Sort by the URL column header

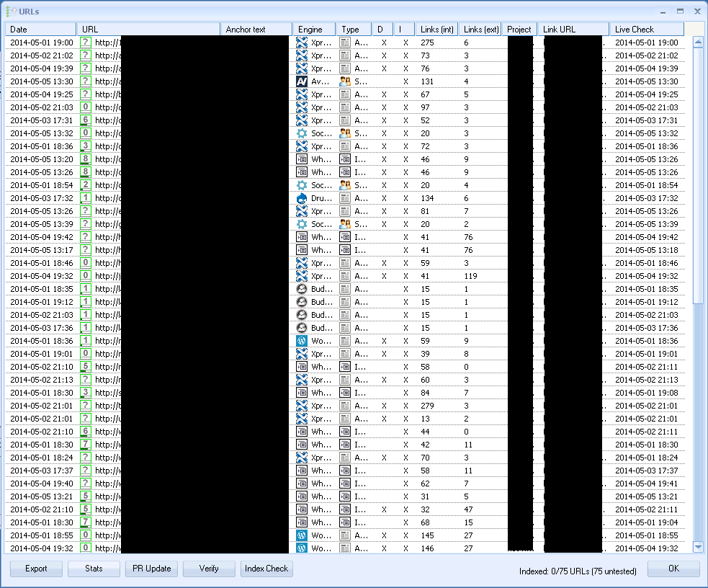pyautogui.click(x=148, y=30)
